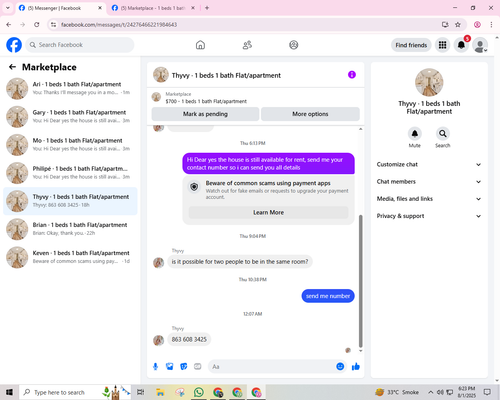Viewport: 500px width, 400px height.
Task: Open Windows Start menu
Action: (9, 392)
